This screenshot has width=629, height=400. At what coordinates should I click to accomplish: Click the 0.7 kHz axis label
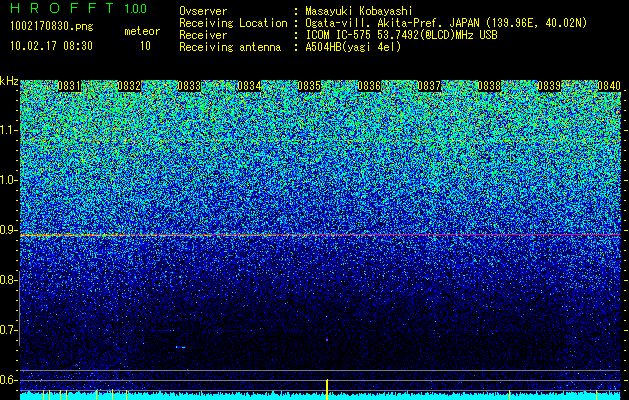pyautogui.click(x=8, y=330)
